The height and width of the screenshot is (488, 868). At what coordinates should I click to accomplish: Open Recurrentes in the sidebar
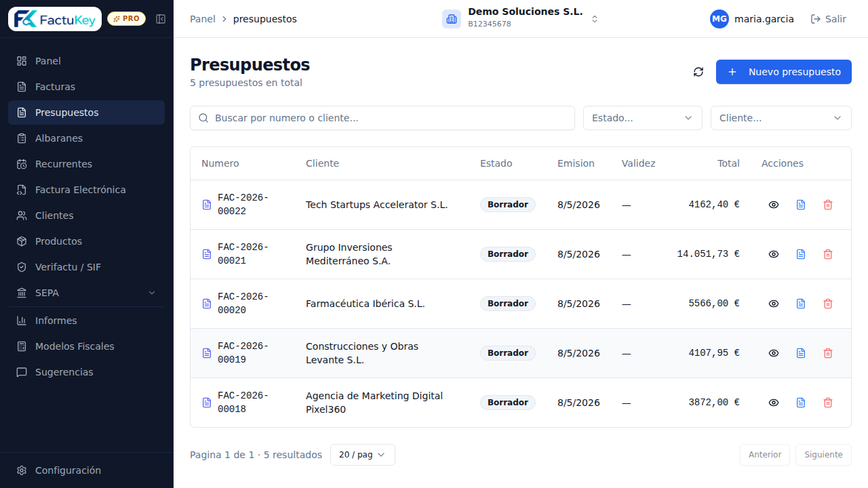point(86,164)
